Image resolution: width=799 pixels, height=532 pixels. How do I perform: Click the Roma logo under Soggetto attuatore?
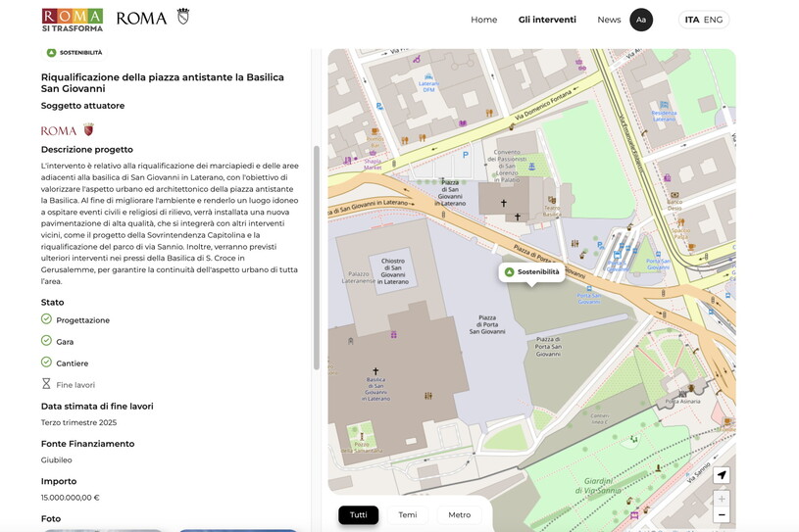coord(68,130)
